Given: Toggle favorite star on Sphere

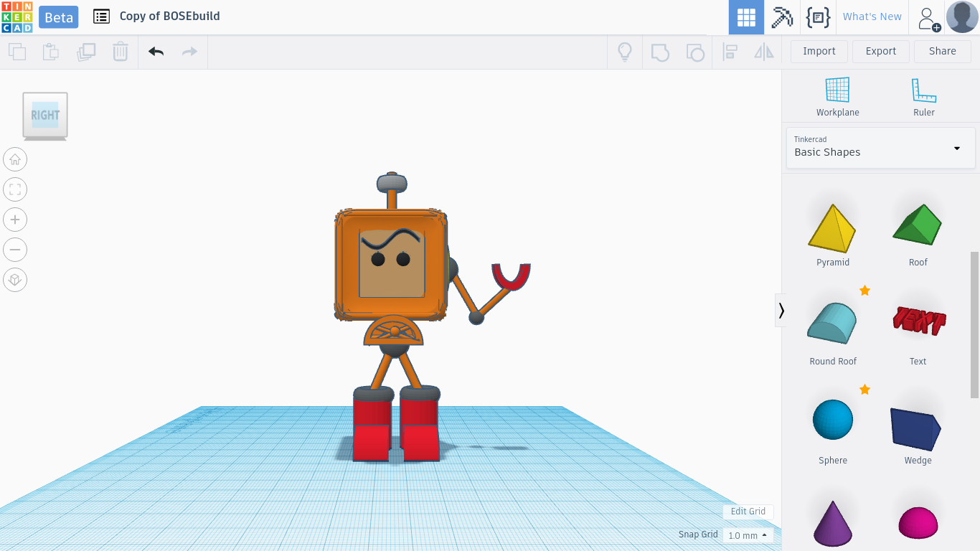Looking at the screenshot, I should pyautogui.click(x=864, y=389).
